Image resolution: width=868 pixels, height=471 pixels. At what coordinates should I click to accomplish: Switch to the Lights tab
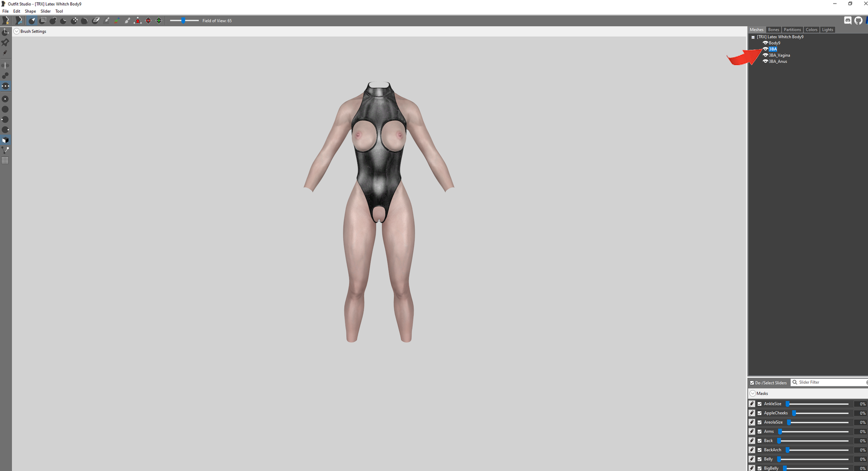[827, 30]
